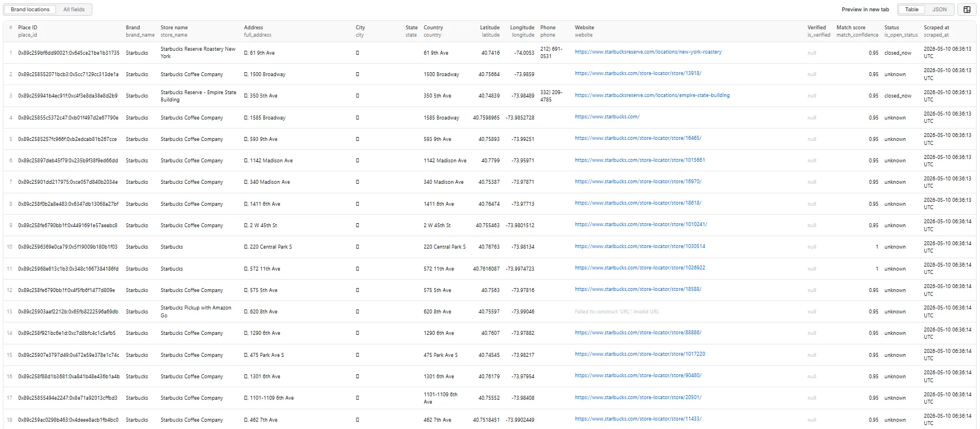Open the store-locator/store/13918 link

[638, 73]
